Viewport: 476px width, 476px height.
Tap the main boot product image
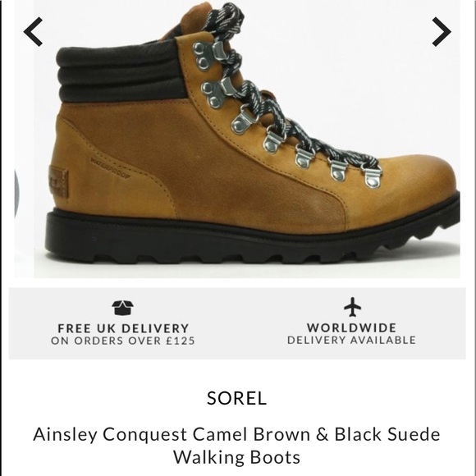[246, 139]
